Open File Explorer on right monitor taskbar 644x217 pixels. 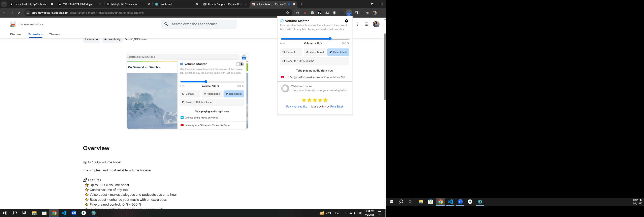click(x=421, y=202)
